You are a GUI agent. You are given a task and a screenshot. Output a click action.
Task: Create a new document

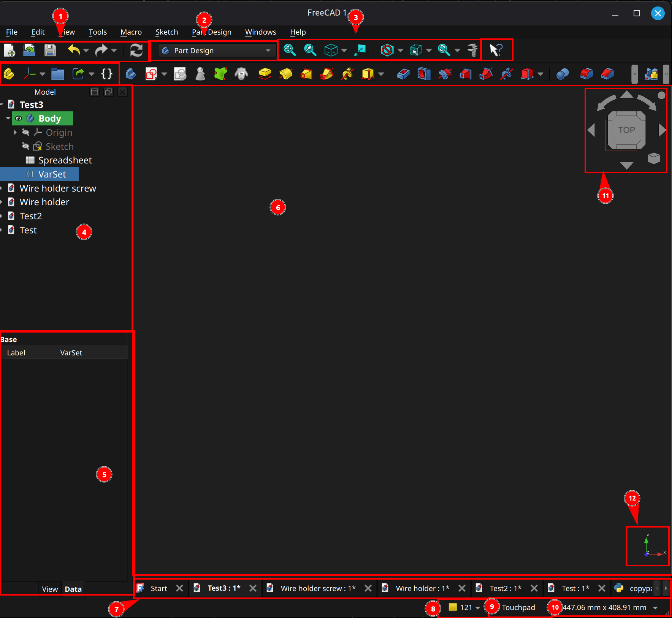coord(10,50)
